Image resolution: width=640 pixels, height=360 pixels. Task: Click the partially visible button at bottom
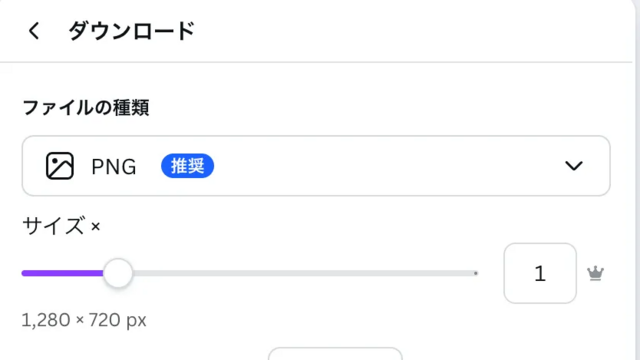(335, 353)
